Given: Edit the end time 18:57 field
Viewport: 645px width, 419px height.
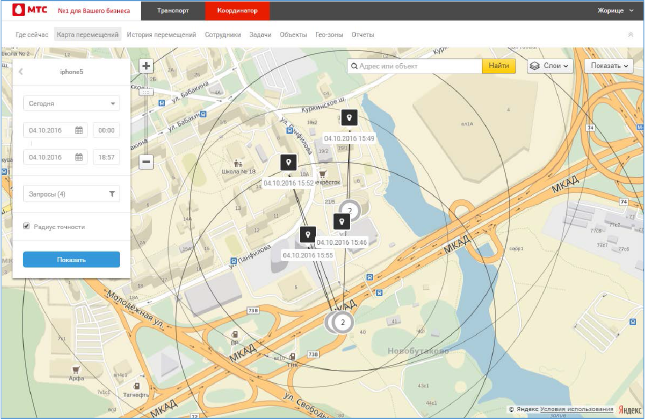Looking at the screenshot, I should [x=106, y=157].
